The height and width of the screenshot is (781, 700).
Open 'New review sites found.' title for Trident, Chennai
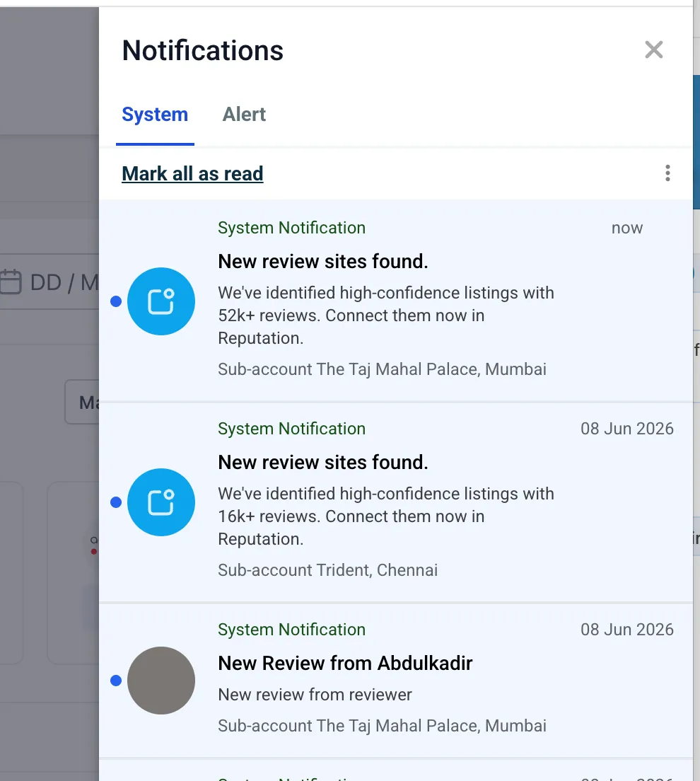click(x=323, y=462)
